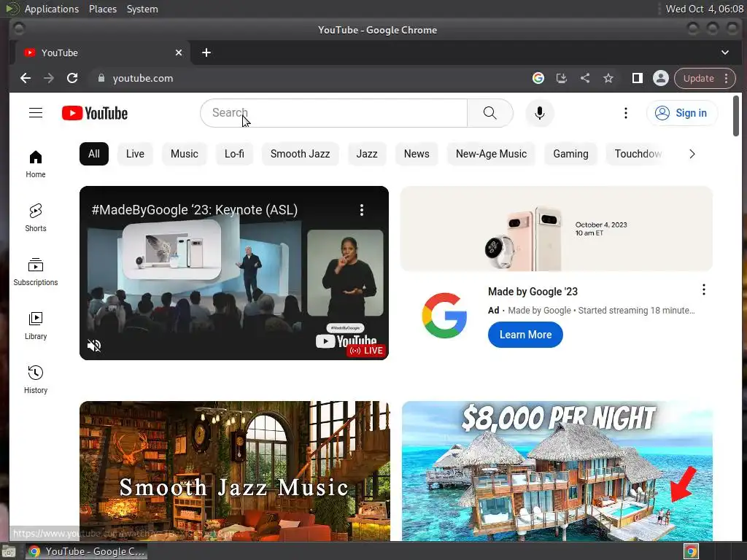Go to Home in sidebar
747x560 pixels.
point(36,164)
